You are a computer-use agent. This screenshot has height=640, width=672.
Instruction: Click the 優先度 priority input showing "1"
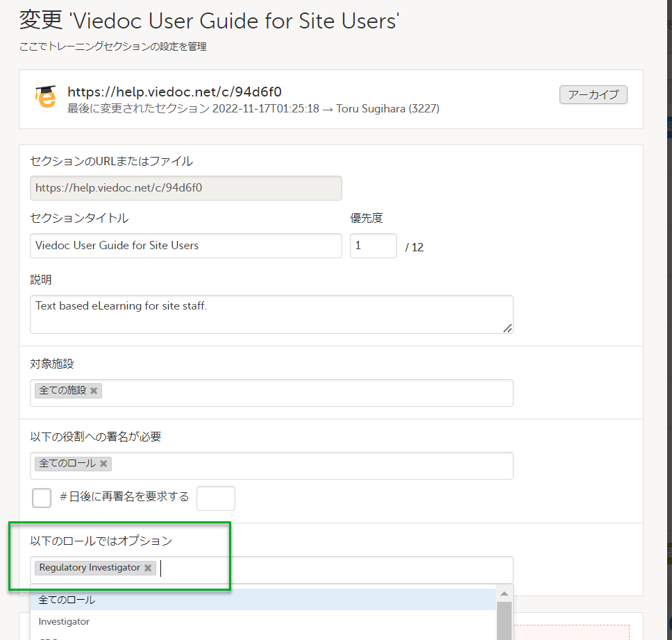pos(373,245)
